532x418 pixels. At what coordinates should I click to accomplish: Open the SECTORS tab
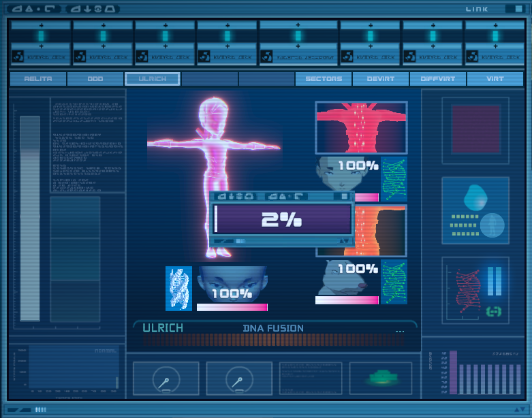point(324,79)
